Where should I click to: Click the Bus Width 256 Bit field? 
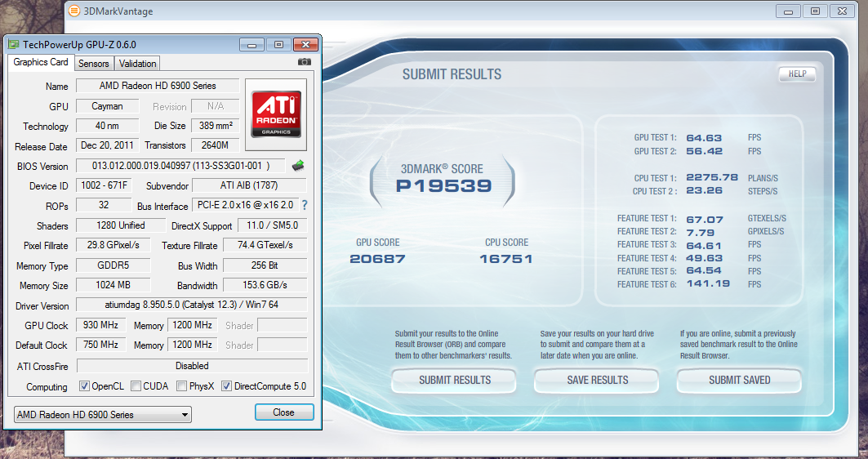265,265
